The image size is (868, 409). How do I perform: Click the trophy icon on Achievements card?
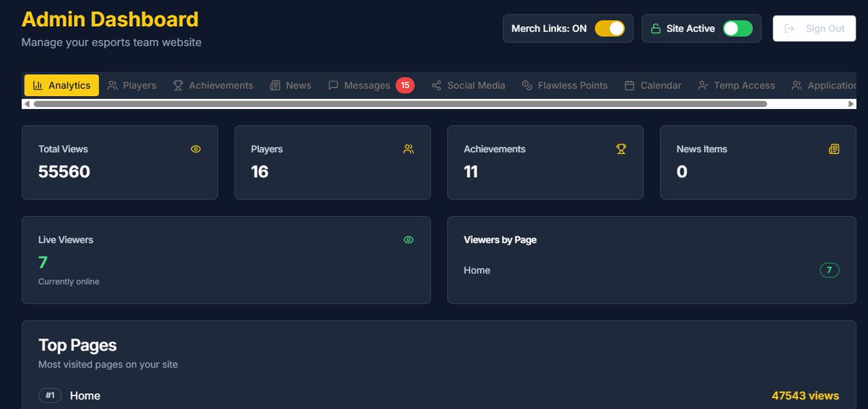(621, 149)
